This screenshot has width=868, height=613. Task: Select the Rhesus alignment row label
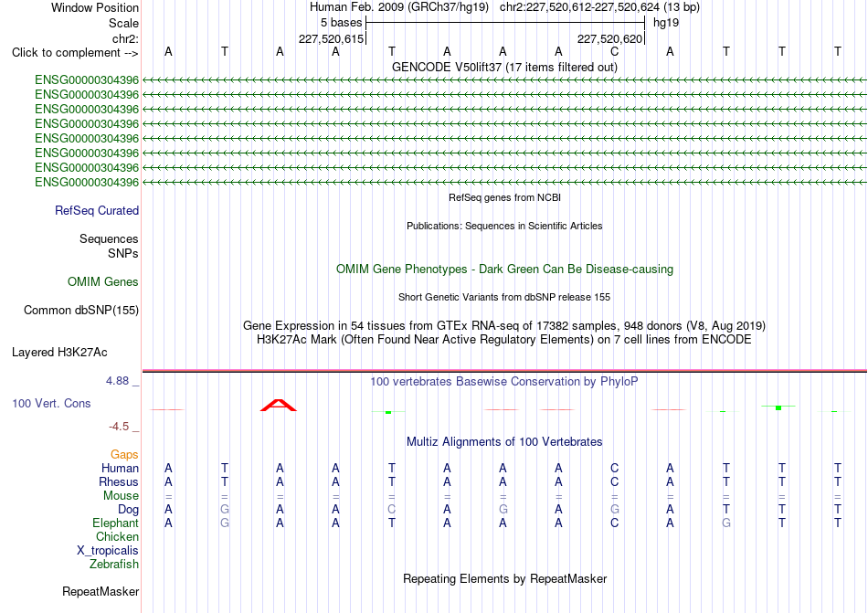[x=119, y=481]
